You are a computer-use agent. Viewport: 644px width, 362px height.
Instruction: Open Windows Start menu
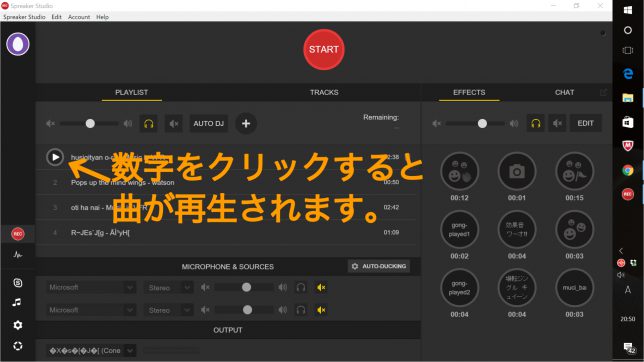(x=628, y=10)
